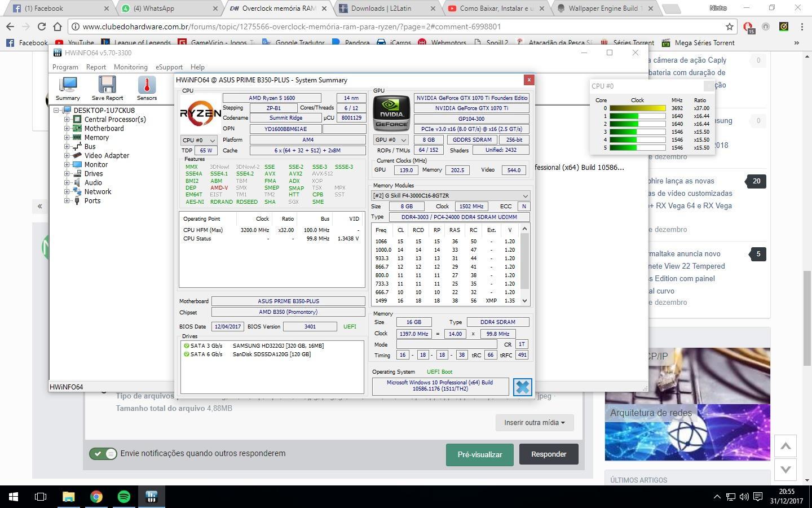812x508 pixels.
Task: Open Spotify from the taskbar
Action: (x=124, y=497)
